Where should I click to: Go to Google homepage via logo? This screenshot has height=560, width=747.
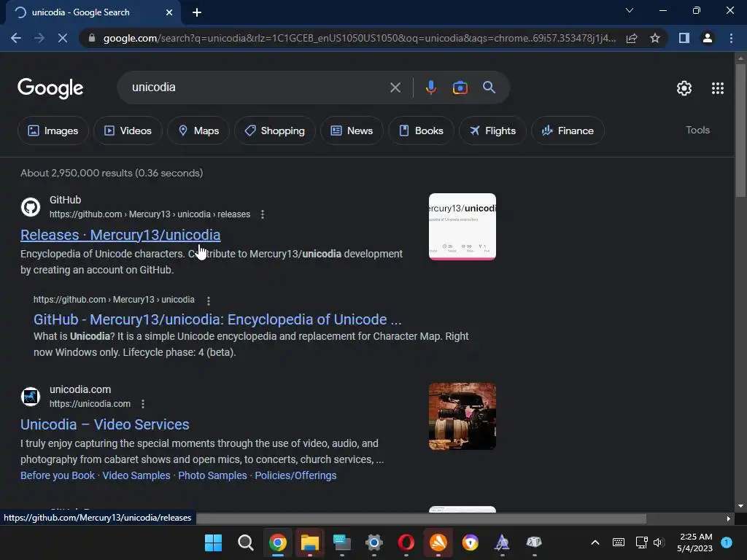pyautogui.click(x=50, y=88)
